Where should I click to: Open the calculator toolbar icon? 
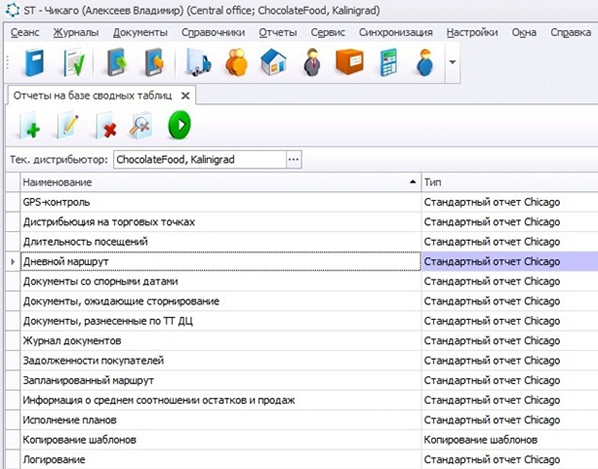pyautogui.click(x=388, y=62)
